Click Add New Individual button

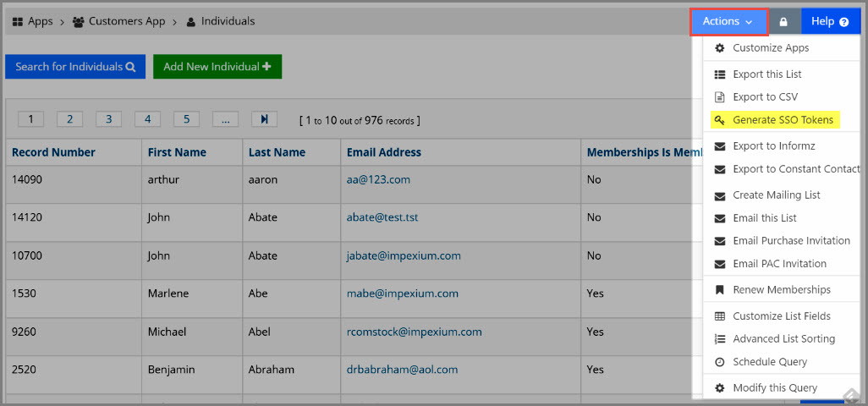(217, 66)
